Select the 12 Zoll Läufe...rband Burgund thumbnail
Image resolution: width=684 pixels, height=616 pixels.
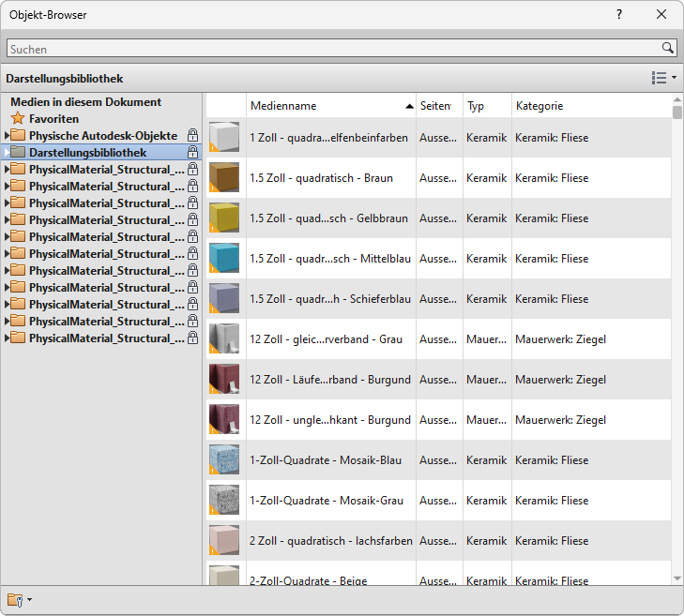pyautogui.click(x=224, y=379)
